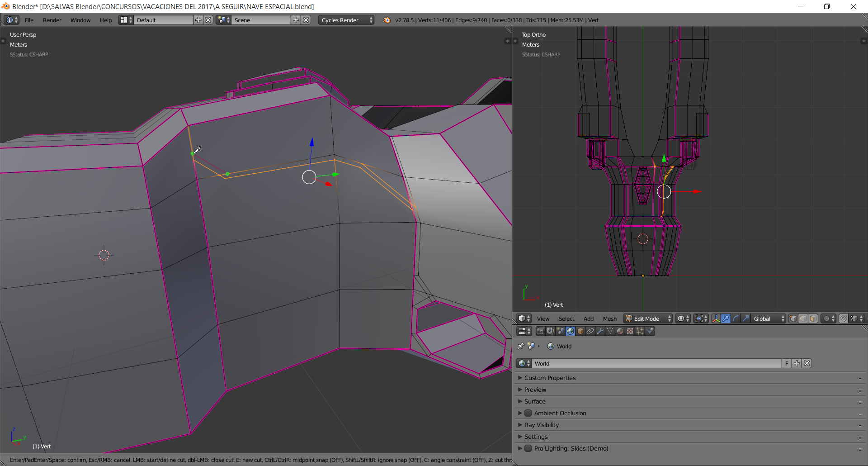Open the File menu
Screen dimensions: 868x466
(29, 20)
